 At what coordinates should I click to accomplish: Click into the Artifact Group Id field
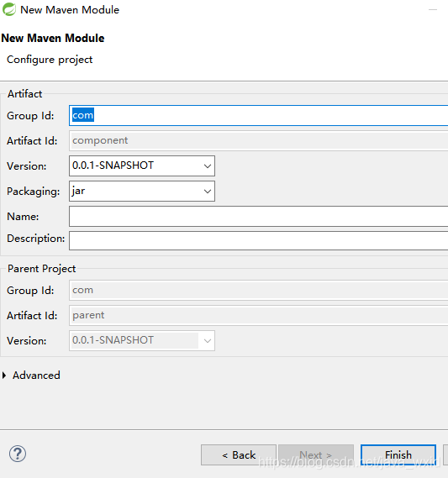click(259, 116)
